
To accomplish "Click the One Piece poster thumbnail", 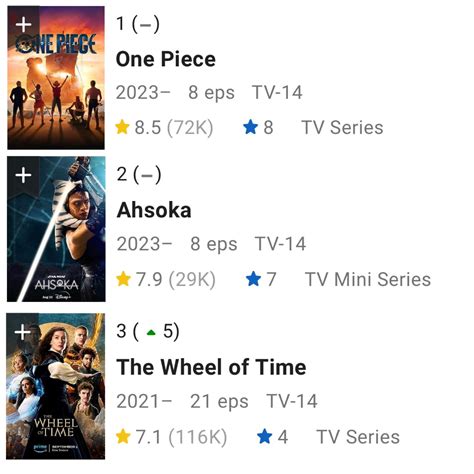I will [x=56, y=78].
